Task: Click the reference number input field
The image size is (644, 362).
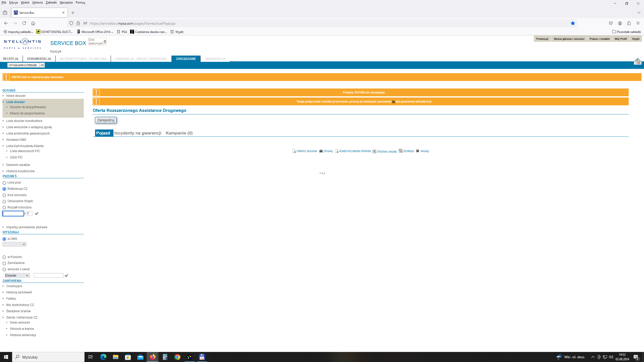Action: pos(13,213)
